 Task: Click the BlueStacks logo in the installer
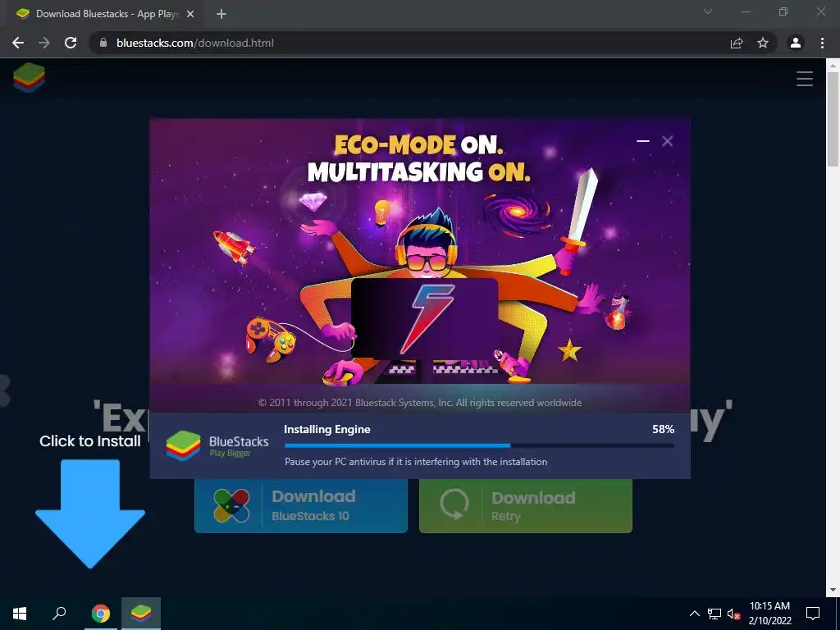pos(183,445)
